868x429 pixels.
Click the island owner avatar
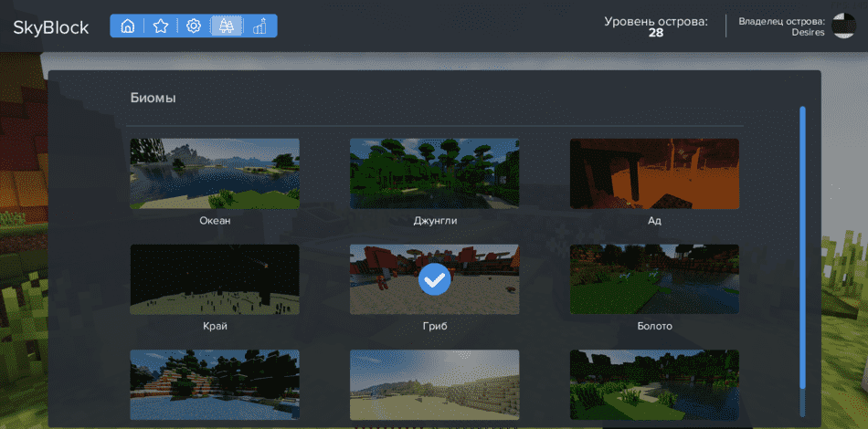pyautogui.click(x=843, y=26)
